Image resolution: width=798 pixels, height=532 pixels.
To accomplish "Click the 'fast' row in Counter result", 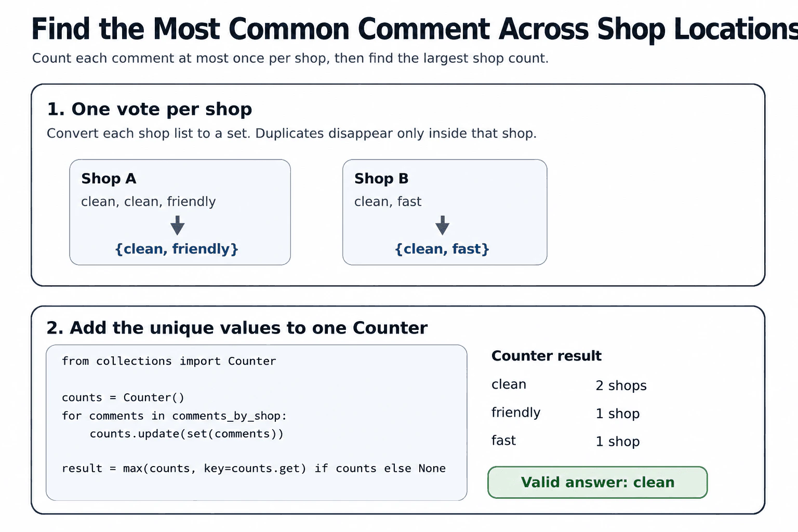I will point(566,441).
